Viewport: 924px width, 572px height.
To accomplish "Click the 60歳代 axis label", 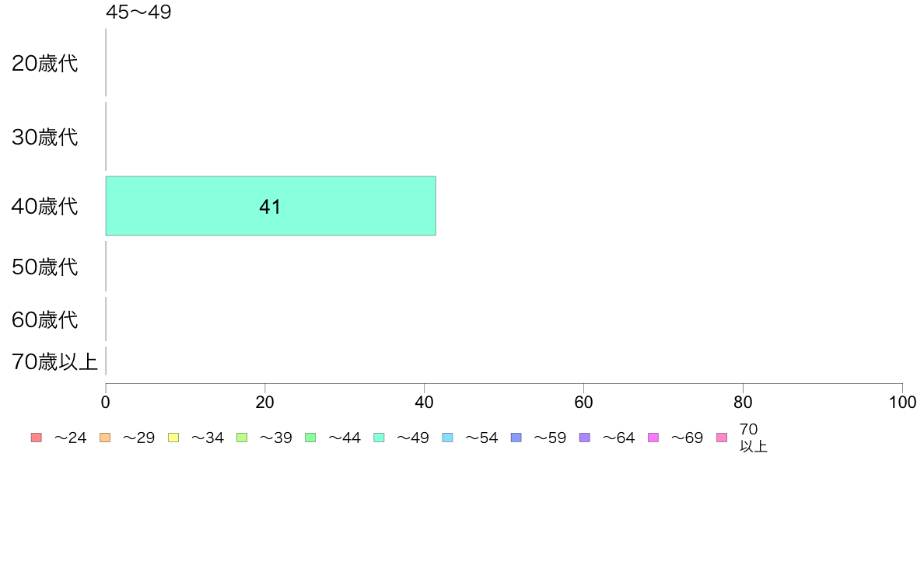I will click(x=45, y=319).
